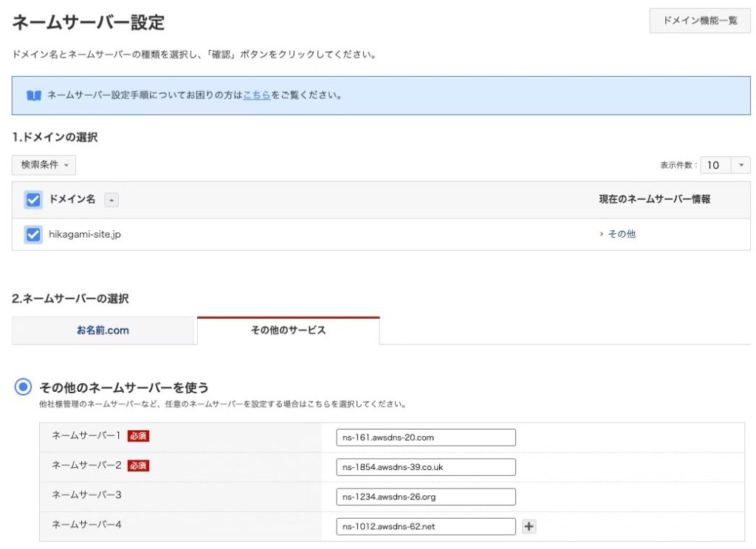Toggle the select-all domains checkbox in header

[x=33, y=200]
